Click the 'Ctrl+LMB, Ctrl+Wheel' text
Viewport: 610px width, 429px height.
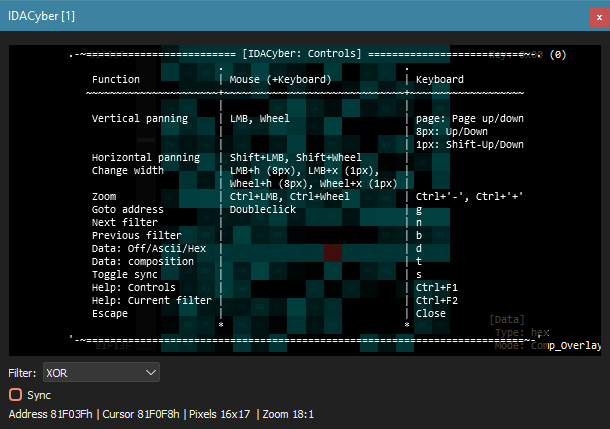tap(289, 196)
